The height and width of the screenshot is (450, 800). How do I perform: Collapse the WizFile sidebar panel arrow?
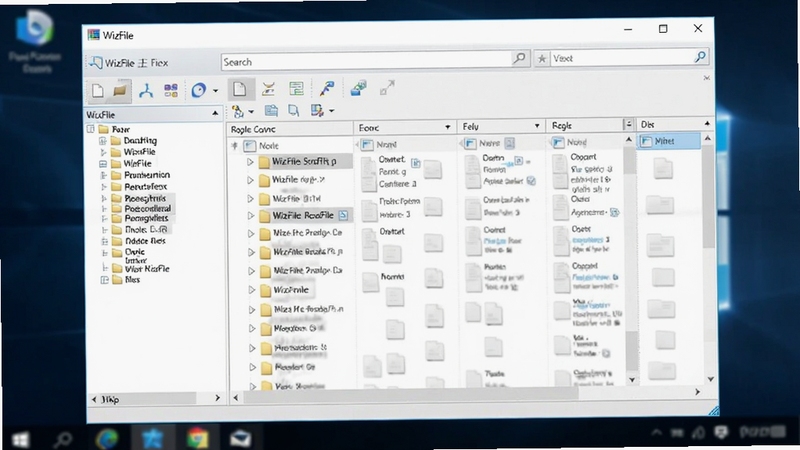[215, 113]
